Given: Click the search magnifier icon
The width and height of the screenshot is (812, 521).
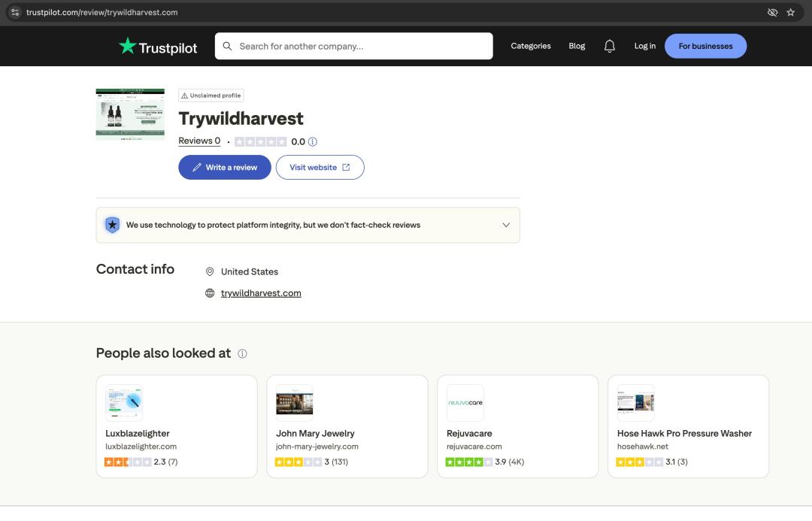Looking at the screenshot, I should [227, 46].
